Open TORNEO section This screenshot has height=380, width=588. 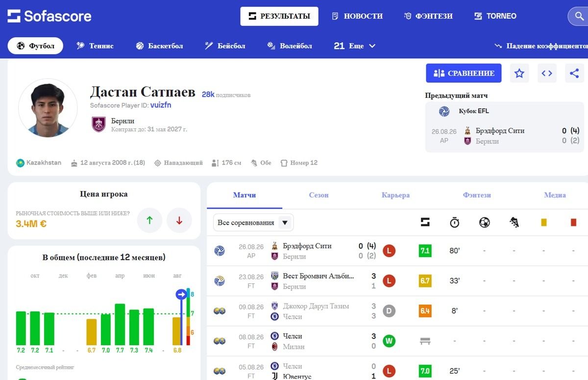click(495, 16)
